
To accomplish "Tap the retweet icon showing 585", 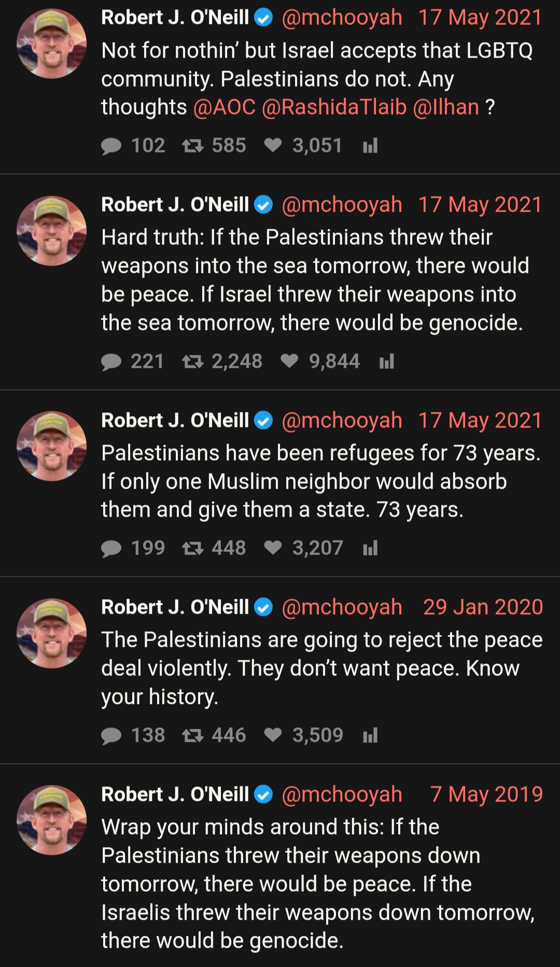I will pyautogui.click(x=192, y=146).
